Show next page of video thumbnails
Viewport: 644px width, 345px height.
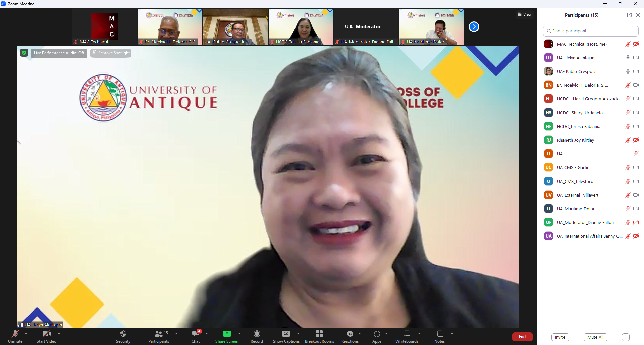click(474, 27)
